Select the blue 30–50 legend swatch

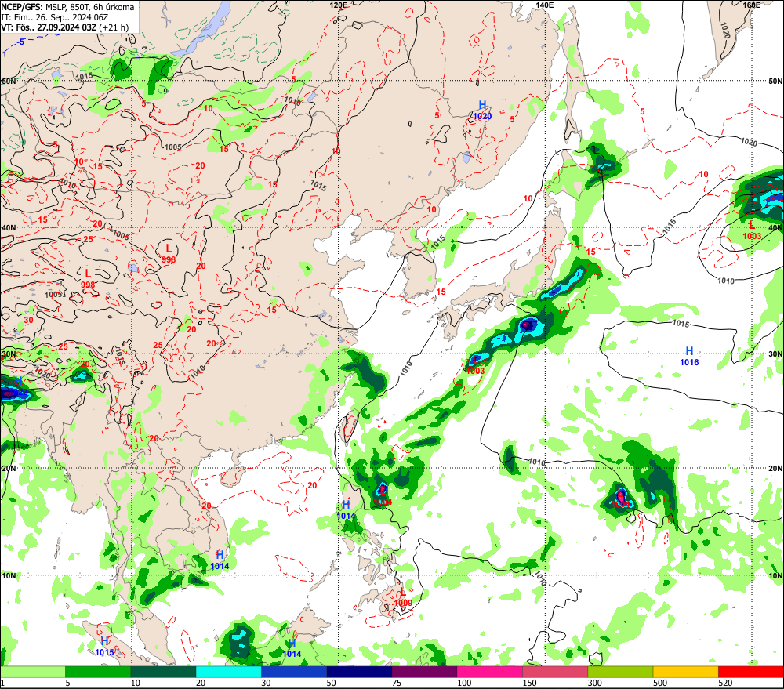click(x=294, y=672)
